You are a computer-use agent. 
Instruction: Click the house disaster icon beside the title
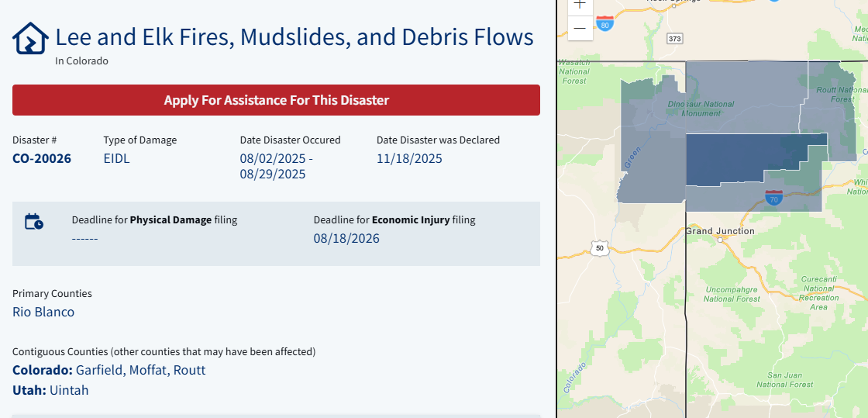(30, 38)
